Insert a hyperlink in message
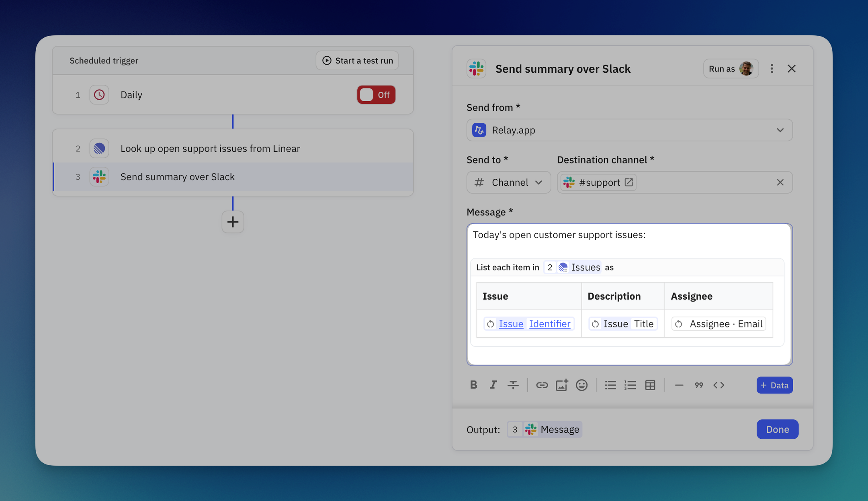This screenshot has height=501, width=868. point(542,385)
